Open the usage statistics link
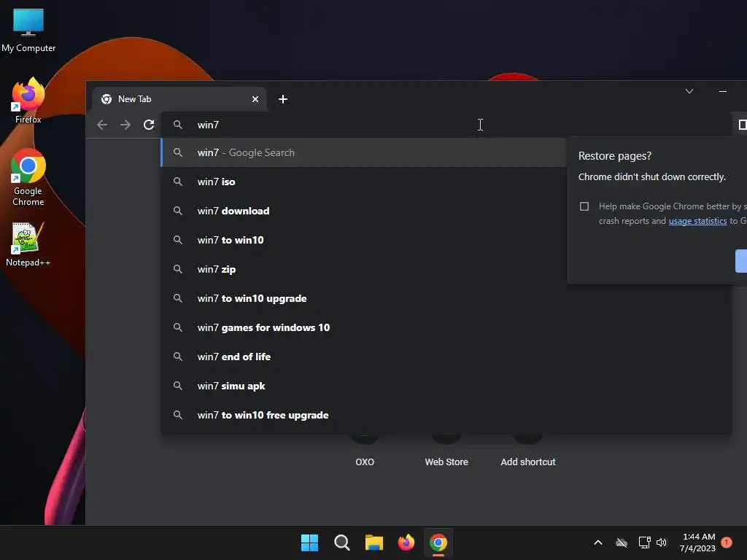Viewport: 747px width, 560px height. (x=697, y=221)
